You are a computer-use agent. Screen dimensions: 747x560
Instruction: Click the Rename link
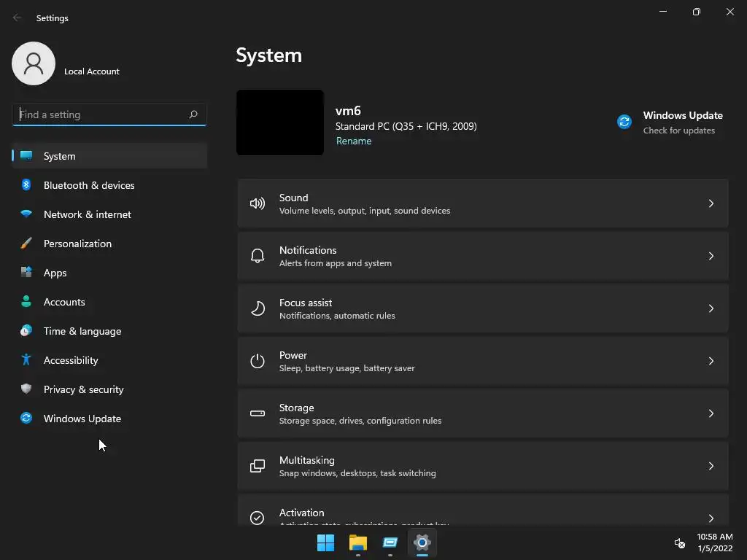[x=354, y=141]
